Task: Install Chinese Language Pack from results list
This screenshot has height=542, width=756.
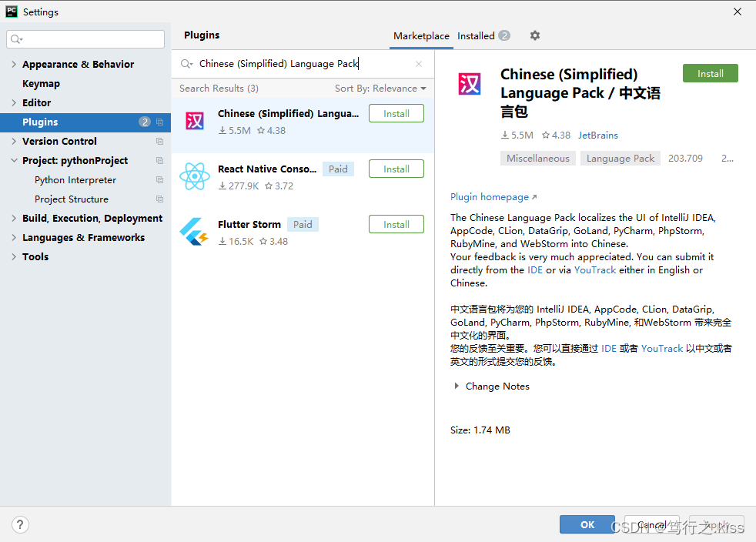Action: pyautogui.click(x=396, y=113)
